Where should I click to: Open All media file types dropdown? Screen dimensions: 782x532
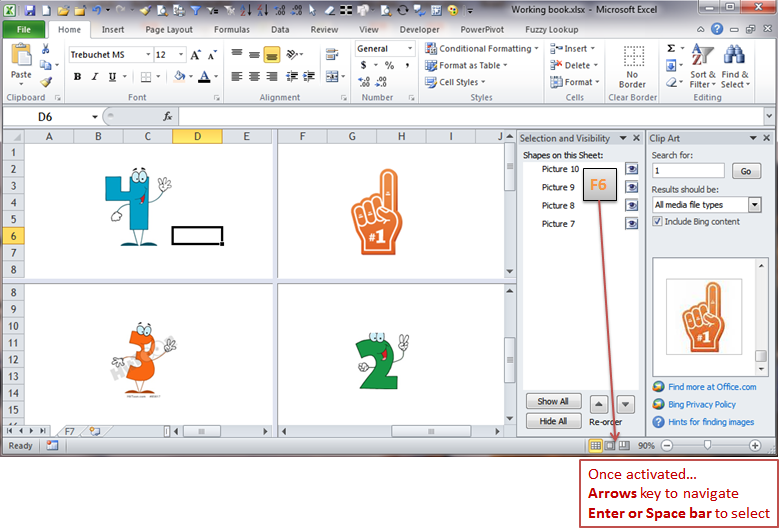(x=754, y=205)
